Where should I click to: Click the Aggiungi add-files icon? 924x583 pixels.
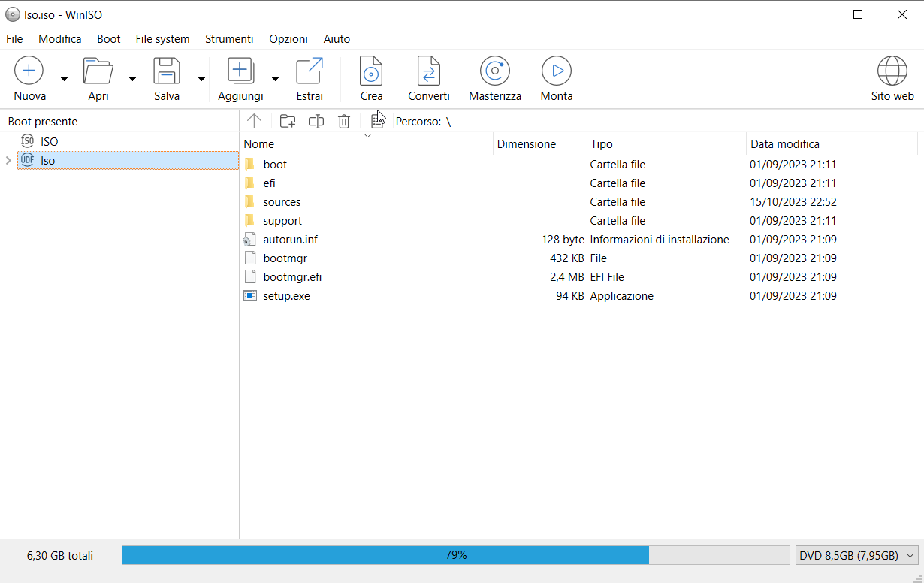point(240,71)
